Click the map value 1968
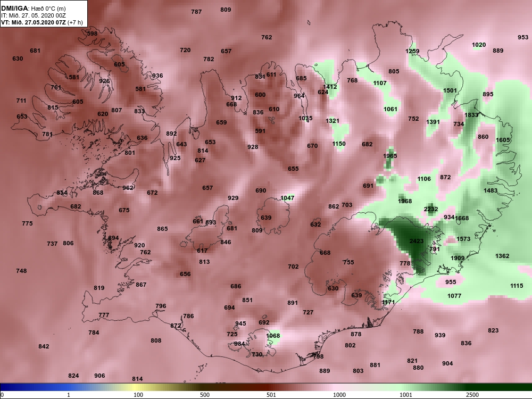The height and width of the screenshot is (399, 532). click(405, 201)
